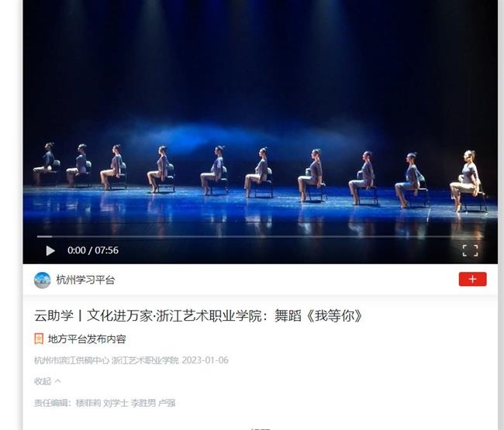Play the dance video
The image size is (504, 430).
pyautogui.click(x=50, y=250)
